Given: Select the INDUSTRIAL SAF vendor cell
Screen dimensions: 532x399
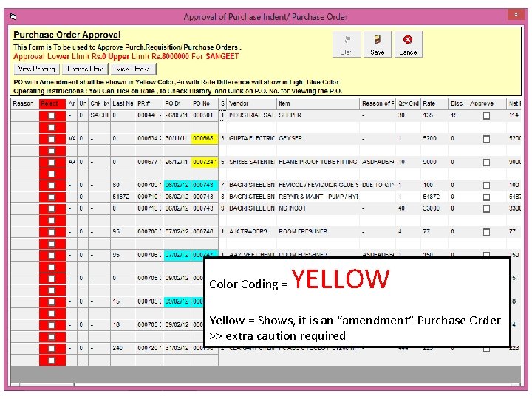Looking at the screenshot, I should 251,115.
